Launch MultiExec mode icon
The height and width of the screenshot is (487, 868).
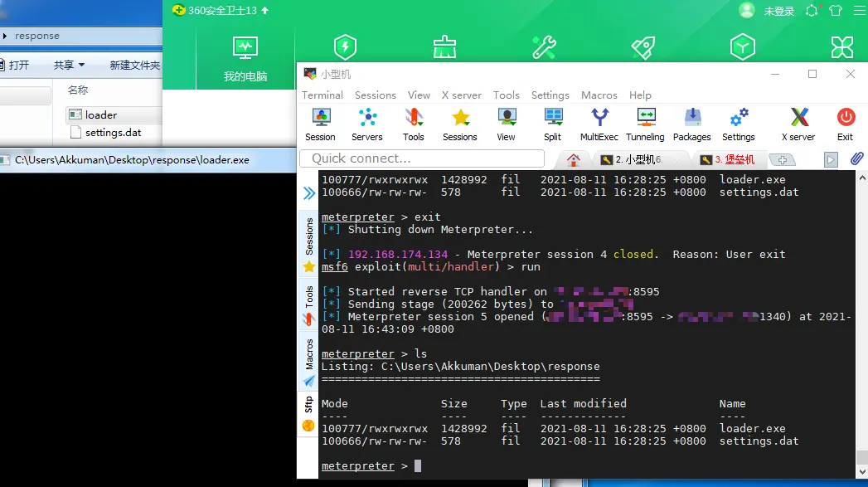pyautogui.click(x=599, y=124)
